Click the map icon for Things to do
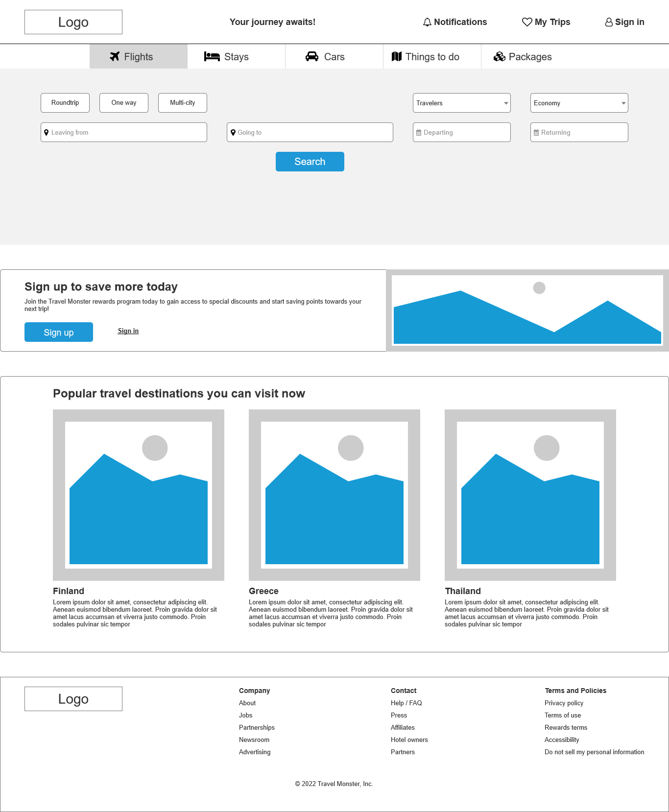669x812 pixels. pos(397,56)
